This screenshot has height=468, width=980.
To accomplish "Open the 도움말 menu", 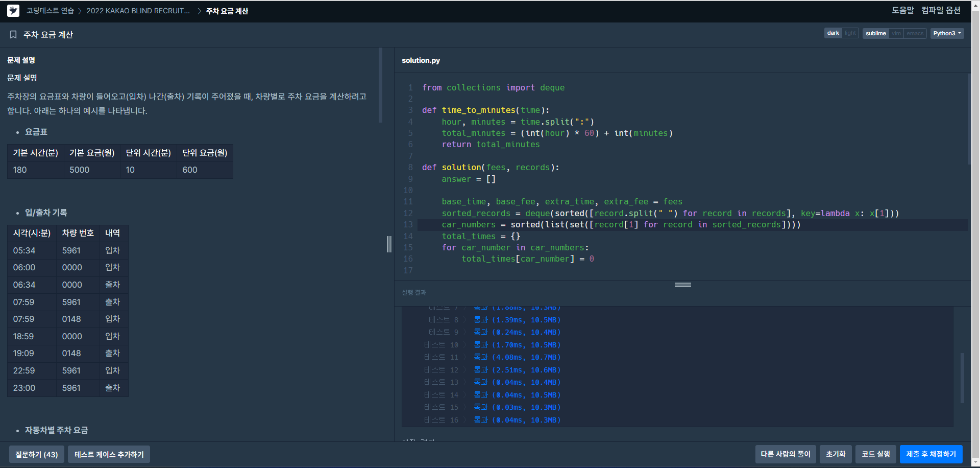I will click(902, 10).
